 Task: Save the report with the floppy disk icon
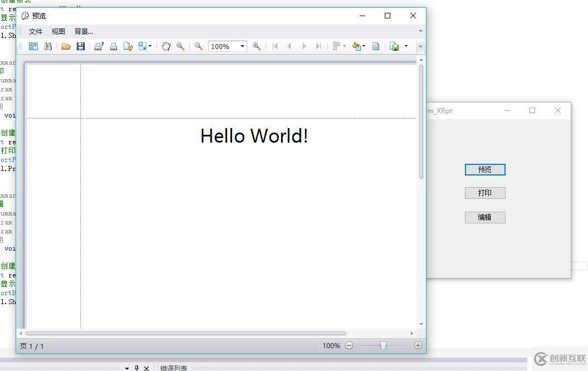(81, 46)
